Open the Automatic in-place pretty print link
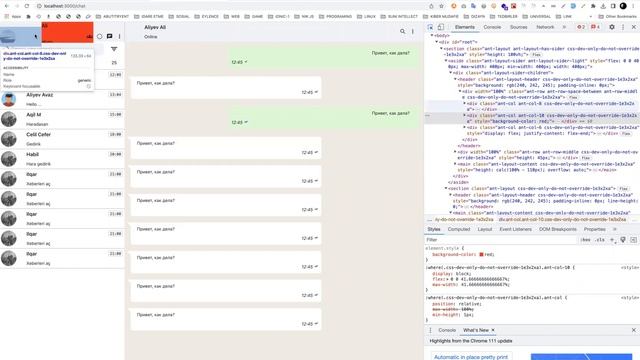Screen dimensions: 640x360 [471, 357]
